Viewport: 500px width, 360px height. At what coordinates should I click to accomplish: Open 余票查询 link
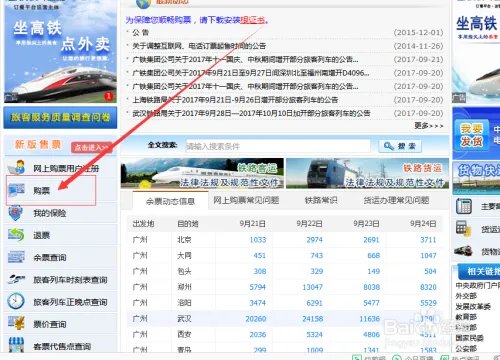[50, 257]
